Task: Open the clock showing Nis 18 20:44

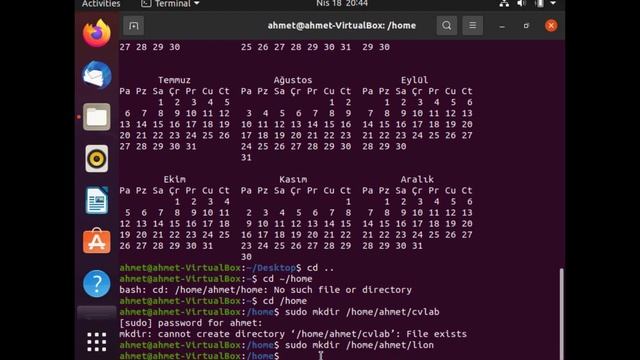Action: pos(342,4)
